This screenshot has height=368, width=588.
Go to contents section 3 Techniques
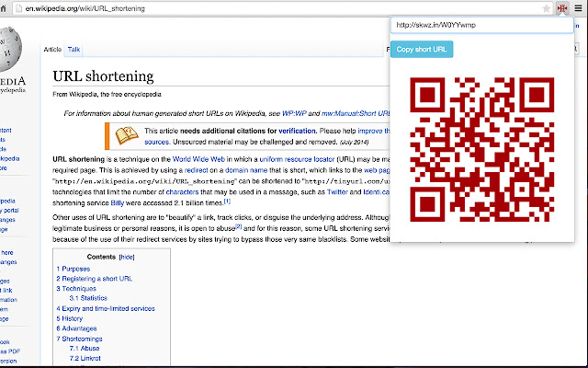76,288
